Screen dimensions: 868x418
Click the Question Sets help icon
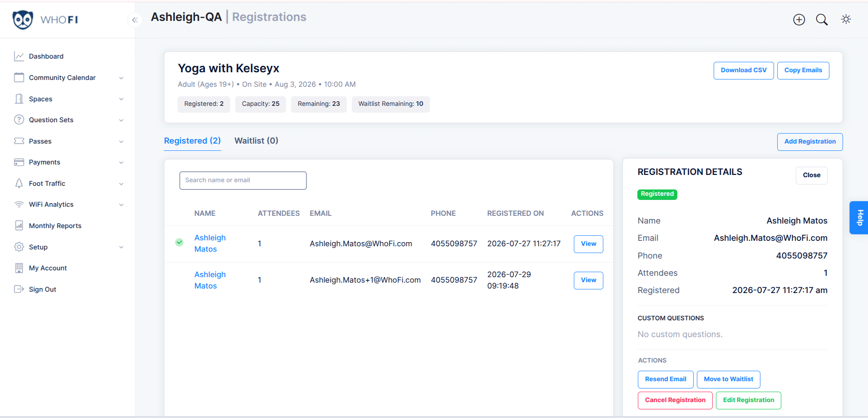[19, 120]
